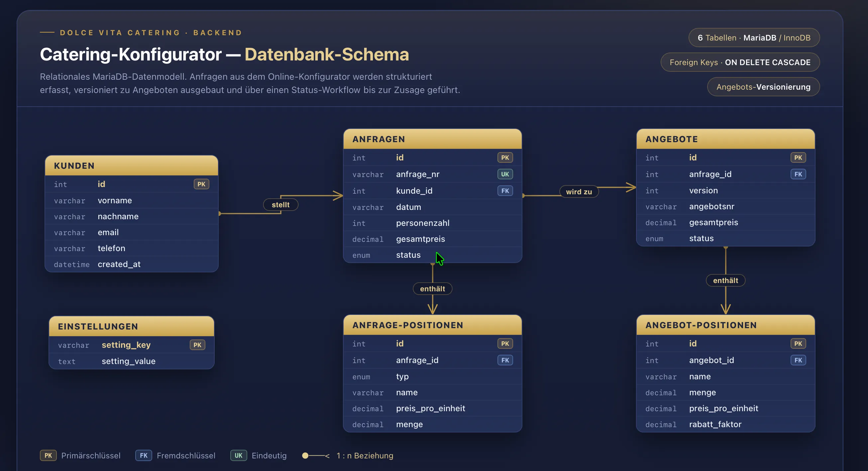Viewport: 868px width, 471px height.
Task: Click the 'datetime' type in KUNDEN
Action: point(72,264)
